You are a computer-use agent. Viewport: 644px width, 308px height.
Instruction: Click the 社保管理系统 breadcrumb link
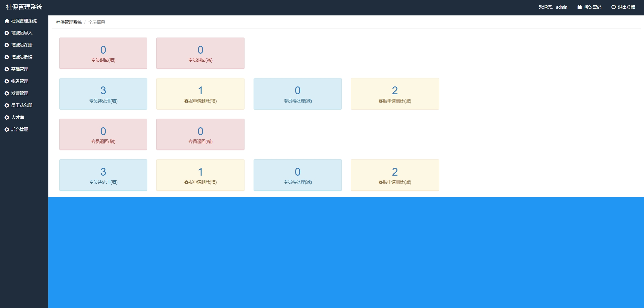click(x=69, y=22)
